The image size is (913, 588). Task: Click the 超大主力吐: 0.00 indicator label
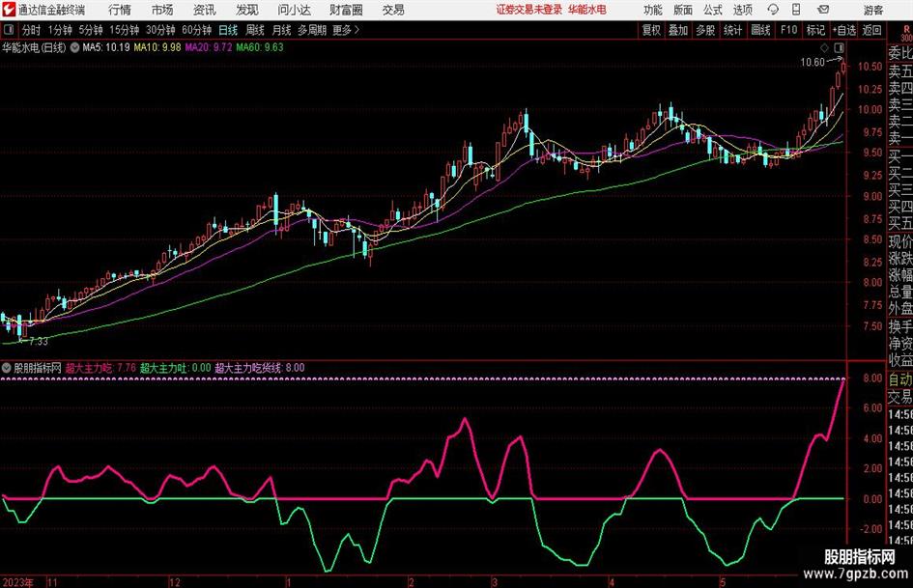pyautogui.click(x=175, y=367)
